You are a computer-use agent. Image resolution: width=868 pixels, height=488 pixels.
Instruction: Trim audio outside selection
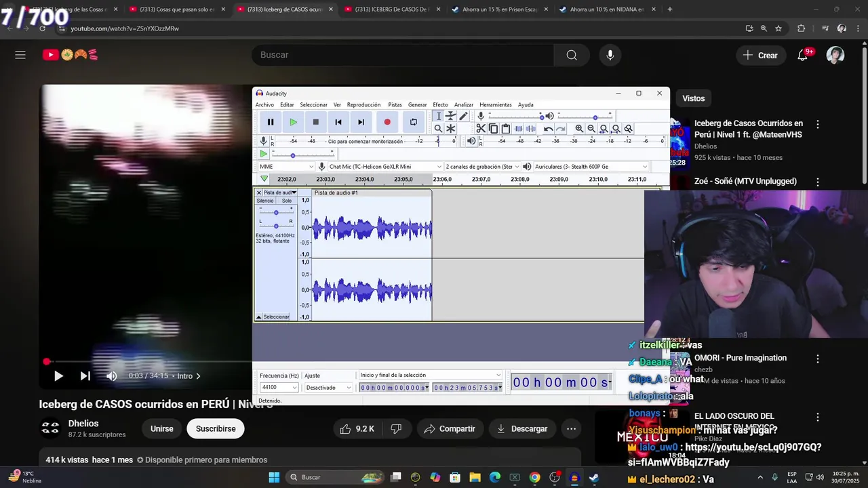pyautogui.click(x=519, y=128)
